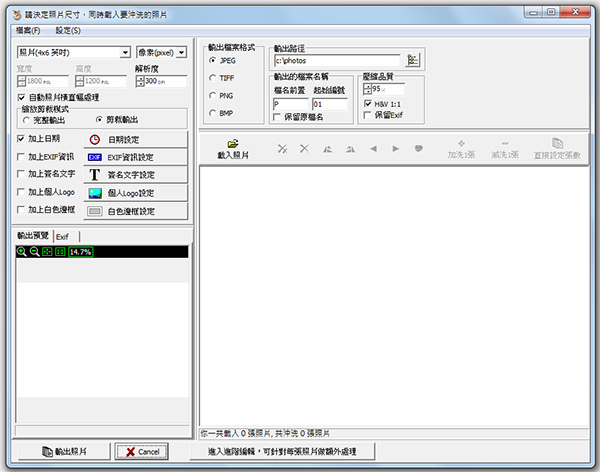Click the height 1200 spinner
This screenshot has height=472, width=600.
(80, 81)
